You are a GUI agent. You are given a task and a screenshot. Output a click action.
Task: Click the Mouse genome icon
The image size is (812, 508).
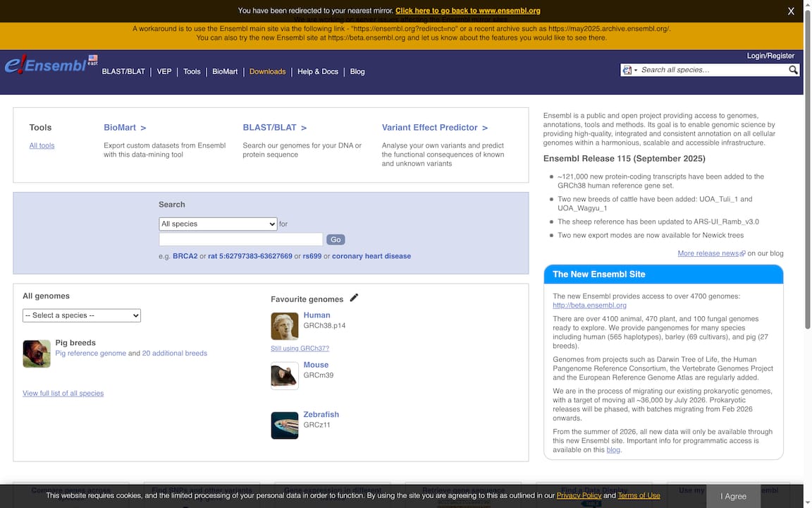pyautogui.click(x=285, y=376)
